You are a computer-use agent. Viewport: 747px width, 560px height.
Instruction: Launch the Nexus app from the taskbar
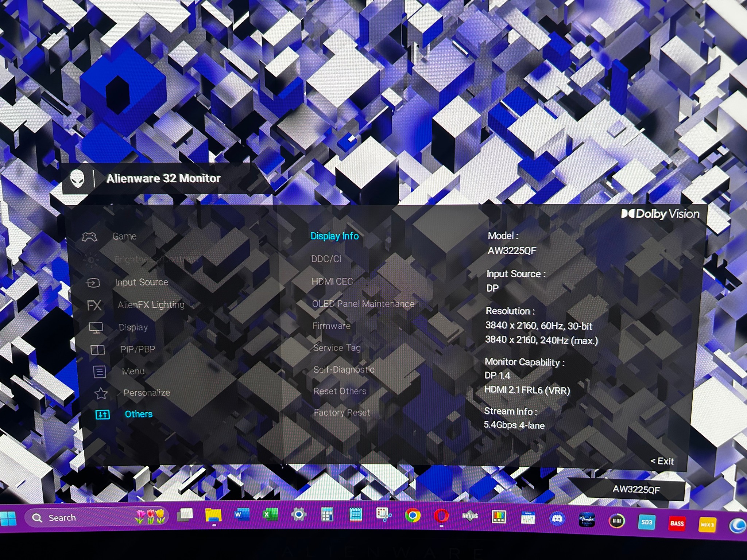tap(470, 516)
